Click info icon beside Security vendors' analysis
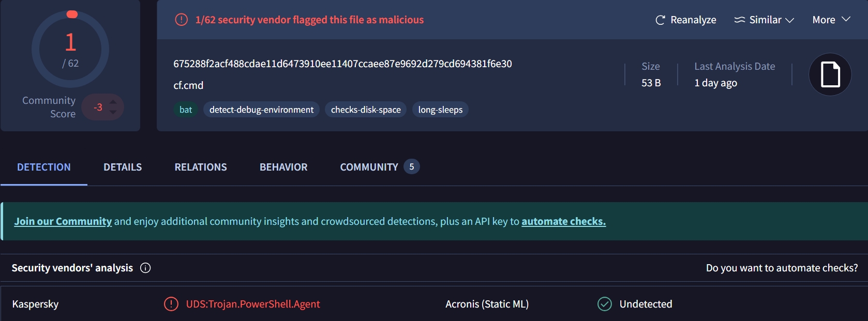The image size is (868, 321). click(145, 268)
